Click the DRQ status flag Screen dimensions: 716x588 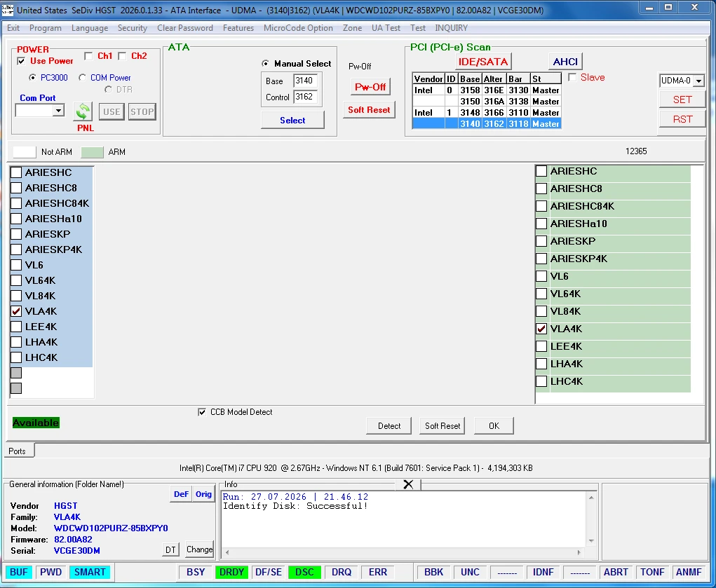tap(341, 572)
